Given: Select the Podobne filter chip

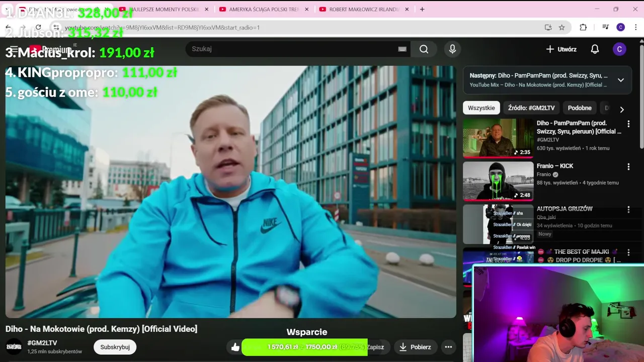Looking at the screenshot, I should coord(580,108).
